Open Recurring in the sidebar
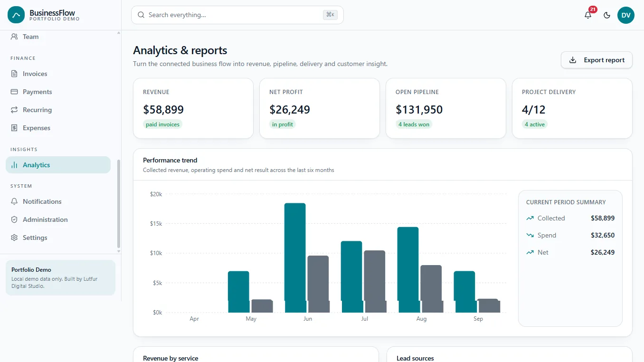Viewport: 644px width, 362px height. point(58,110)
